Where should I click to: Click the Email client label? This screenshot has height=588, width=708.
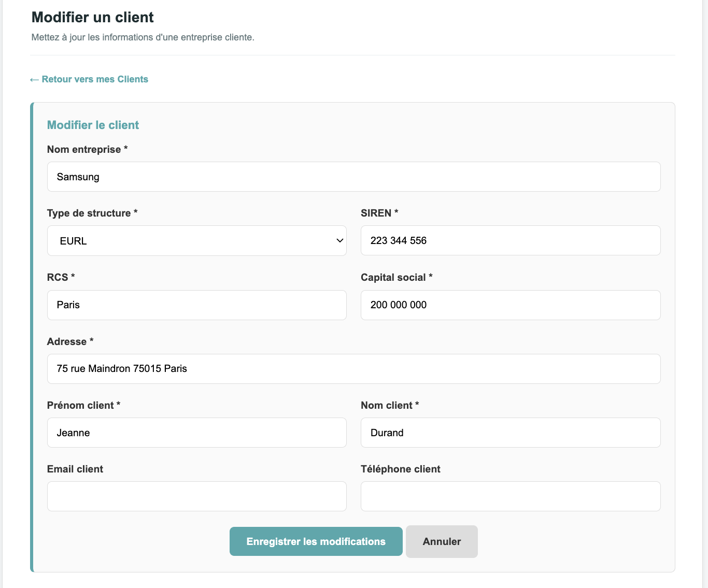point(75,469)
